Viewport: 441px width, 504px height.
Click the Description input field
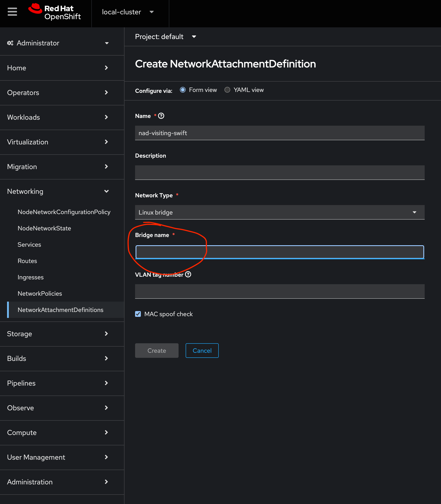coord(280,172)
